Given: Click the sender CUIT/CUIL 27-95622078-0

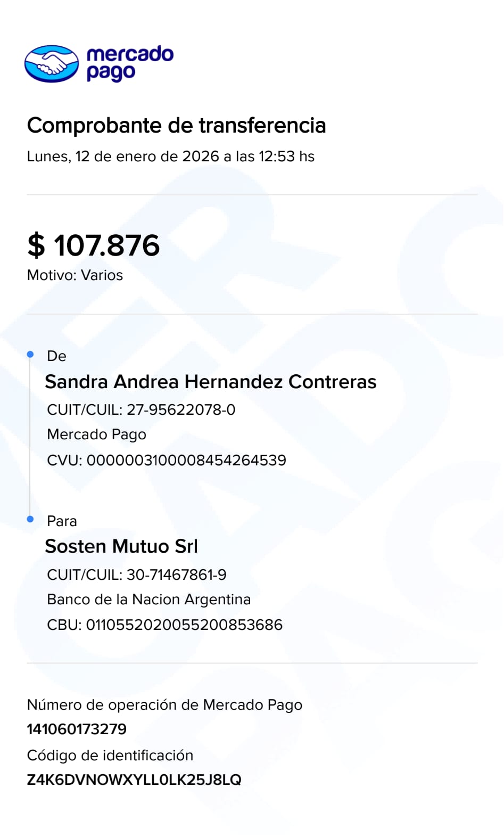Looking at the screenshot, I should point(141,409).
